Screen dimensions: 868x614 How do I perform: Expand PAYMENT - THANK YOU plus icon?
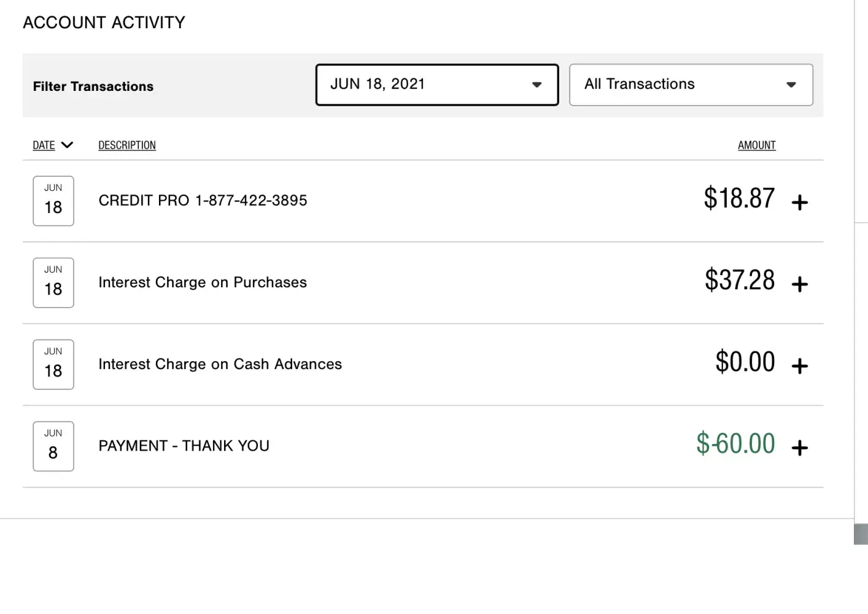799,448
